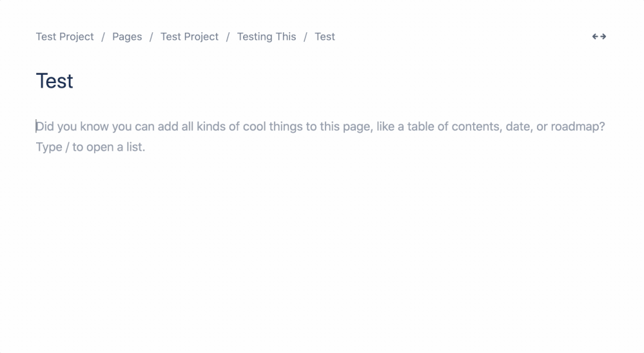Open the Test Project breadcrumb after Pages
Image resolution: width=644 pixels, height=353 pixels.
190,37
